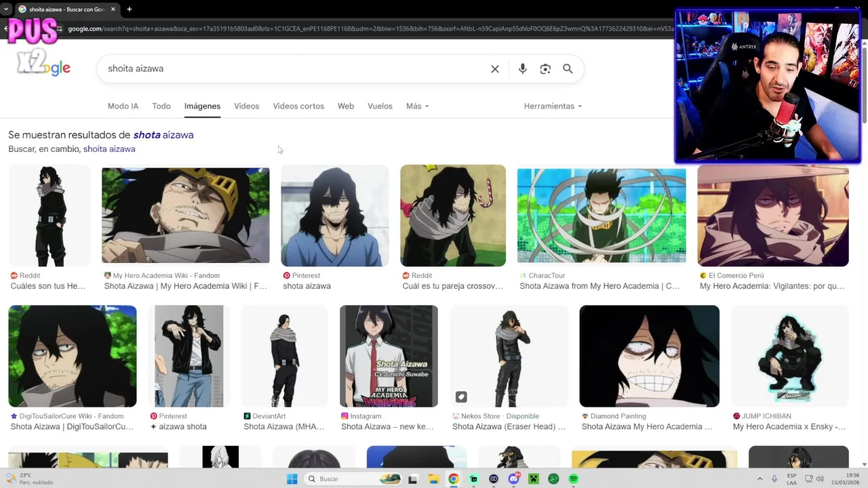Click the magnifying glass search button
Image resolution: width=868 pixels, height=488 pixels.
[568, 68]
